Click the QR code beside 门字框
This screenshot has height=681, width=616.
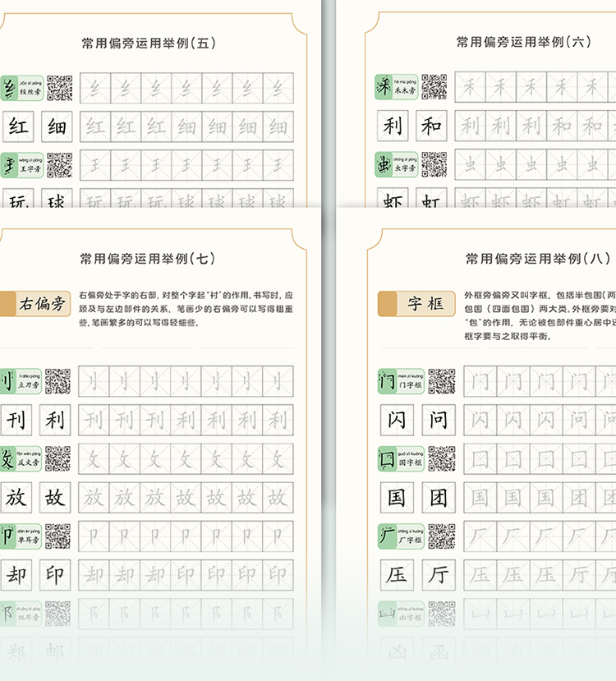point(442,381)
